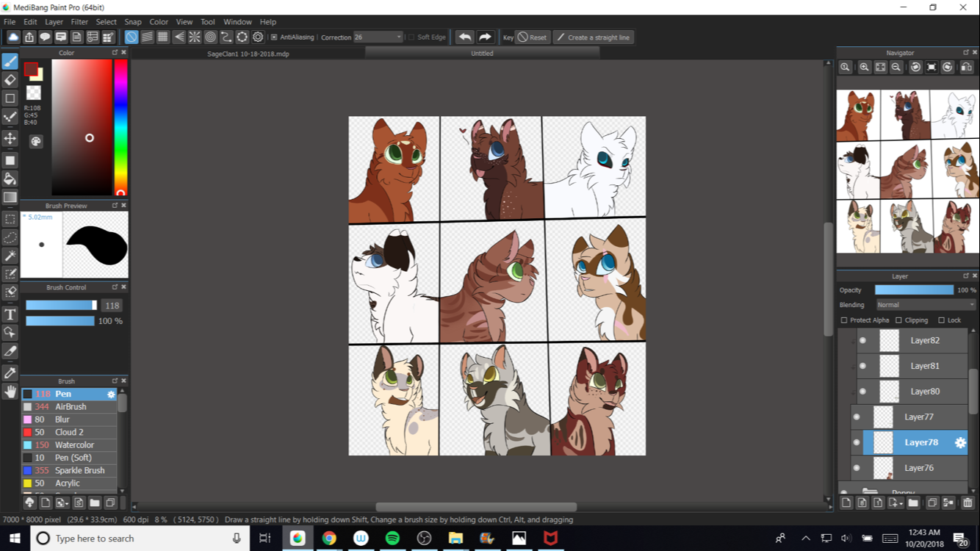Image resolution: width=980 pixels, height=551 pixels.
Task: Open the Filter menu
Action: click(x=79, y=22)
